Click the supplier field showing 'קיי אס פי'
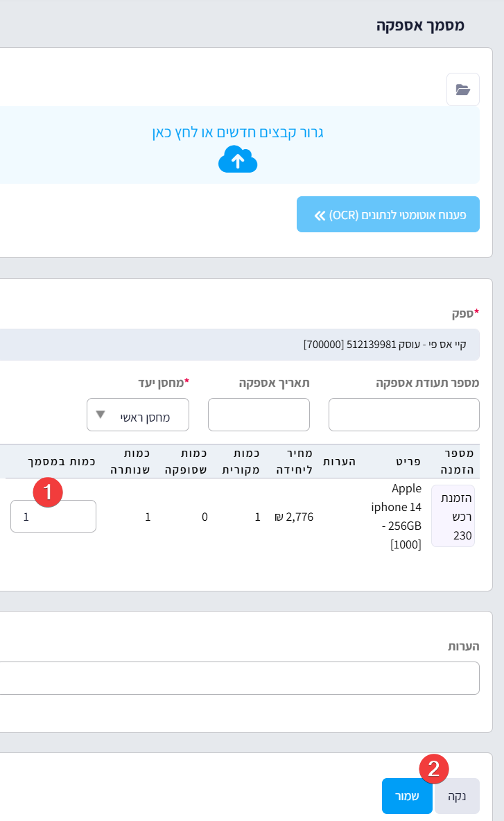The width and height of the screenshot is (504, 821). point(277,345)
